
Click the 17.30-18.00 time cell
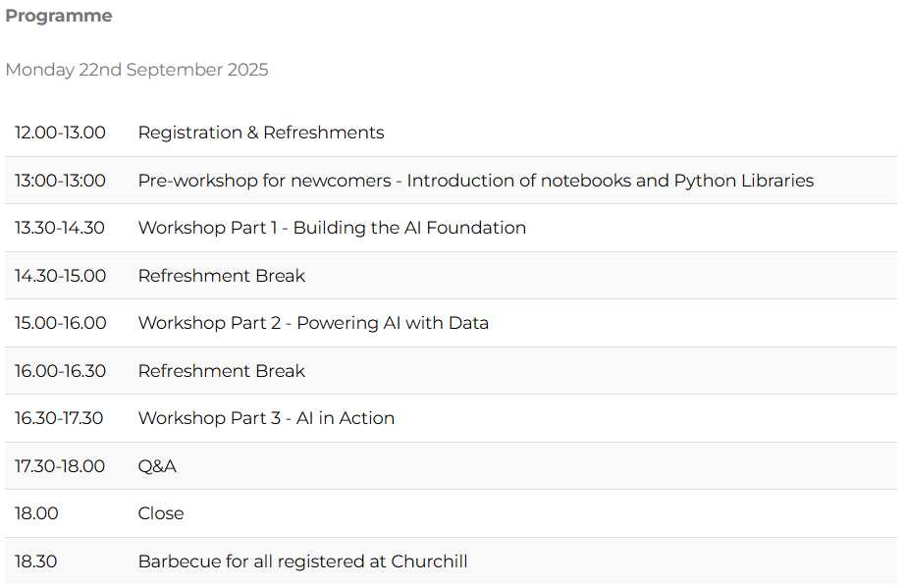click(x=59, y=466)
